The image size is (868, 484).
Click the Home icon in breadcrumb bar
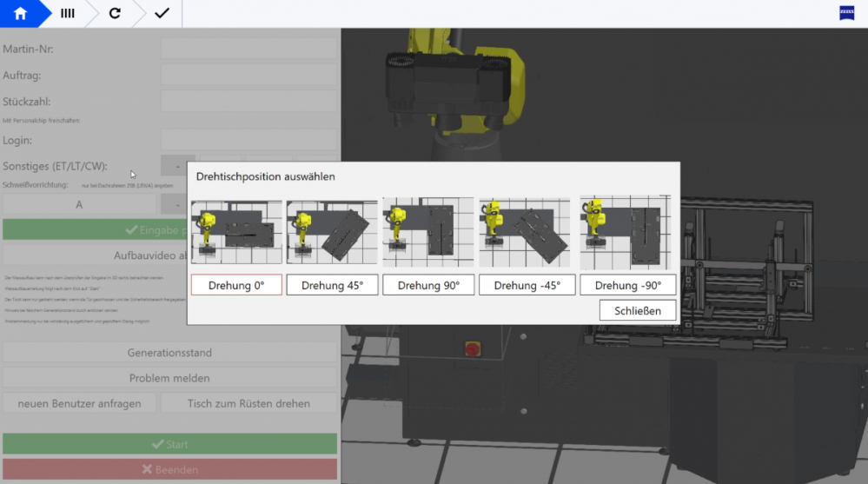(20, 14)
